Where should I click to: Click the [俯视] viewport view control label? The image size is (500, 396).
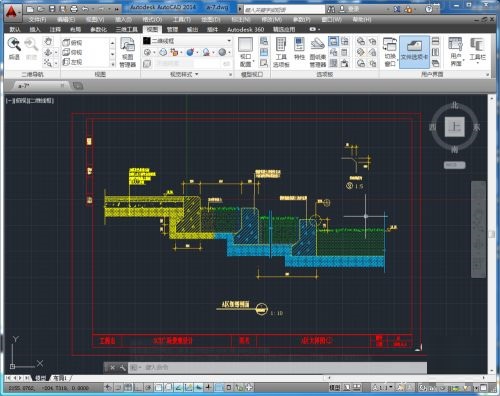point(23,100)
